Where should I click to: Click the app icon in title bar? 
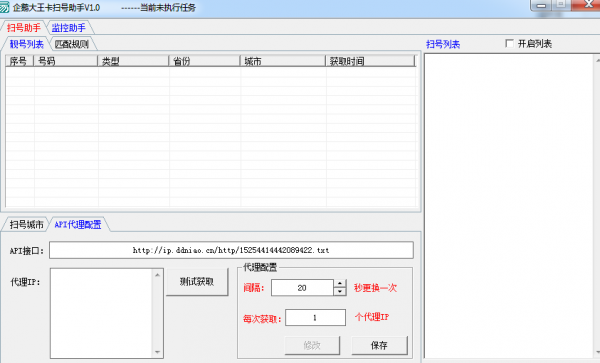pyautogui.click(x=4, y=7)
